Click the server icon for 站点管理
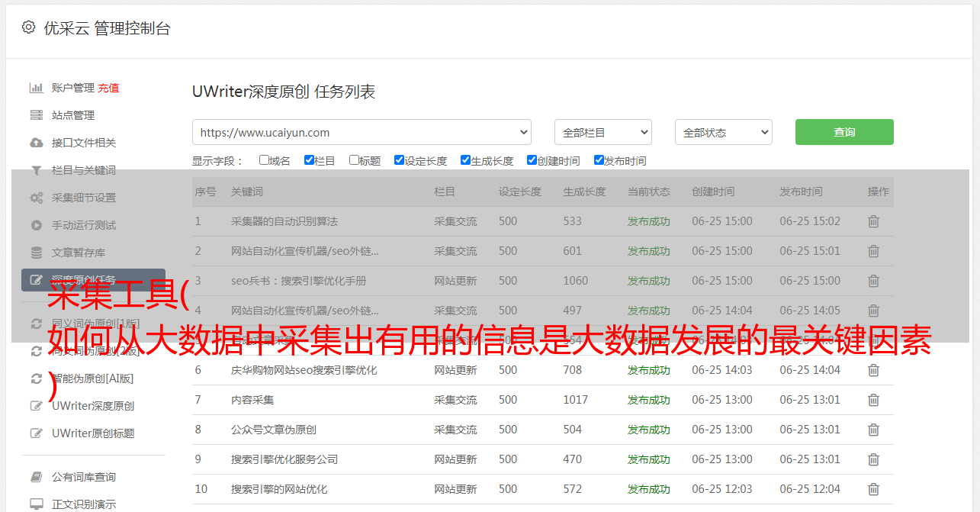The image size is (980, 512). pos(36,115)
